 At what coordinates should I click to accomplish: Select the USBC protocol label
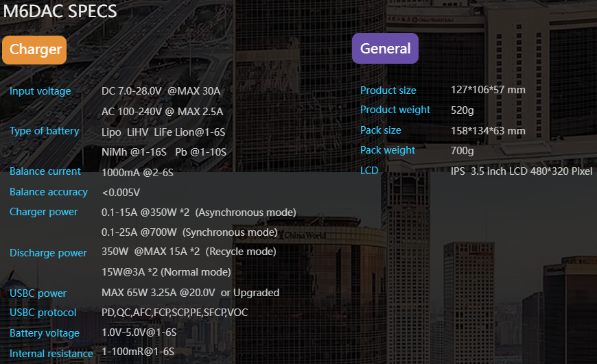(x=43, y=313)
